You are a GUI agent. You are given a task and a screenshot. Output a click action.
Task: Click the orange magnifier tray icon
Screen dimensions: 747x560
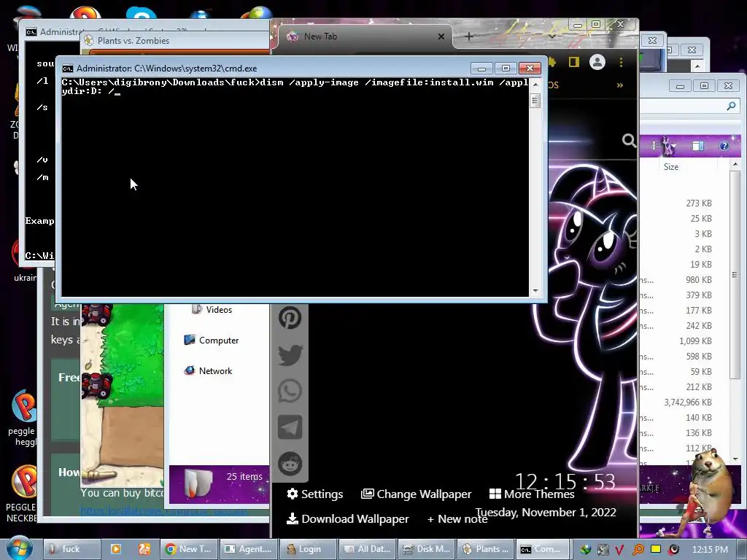(638, 550)
